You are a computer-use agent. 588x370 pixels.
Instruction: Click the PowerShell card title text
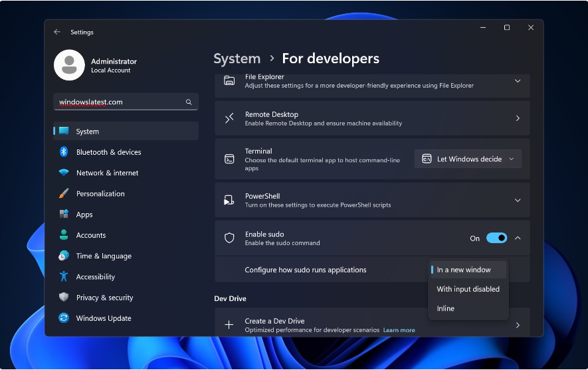(x=262, y=196)
